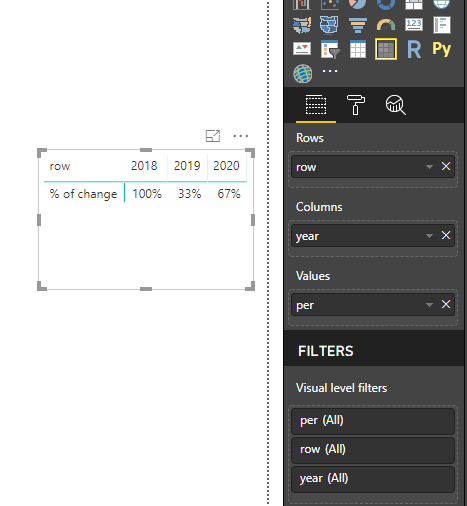Image resolution: width=467 pixels, height=506 pixels.
Task: Choose the Gauge visualization icon
Action: click(386, 25)
